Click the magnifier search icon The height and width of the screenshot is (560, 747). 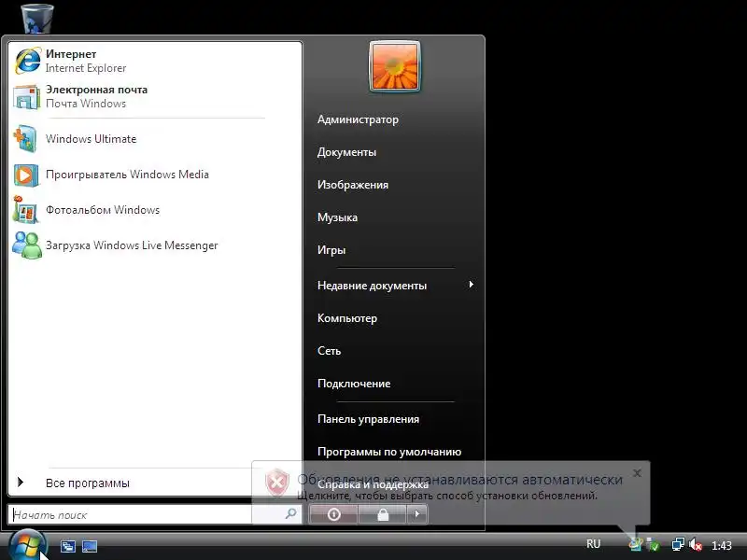tap(290, 514)
